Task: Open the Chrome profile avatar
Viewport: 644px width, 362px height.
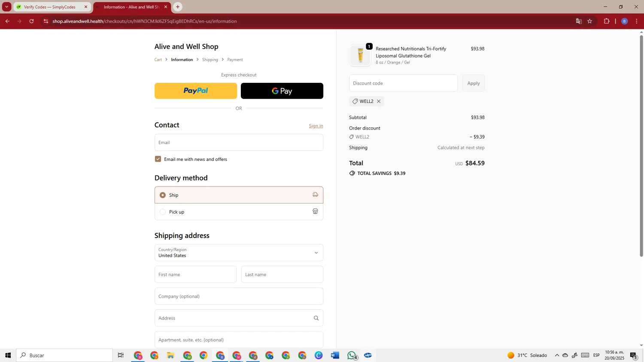Action: click(625, 21)
